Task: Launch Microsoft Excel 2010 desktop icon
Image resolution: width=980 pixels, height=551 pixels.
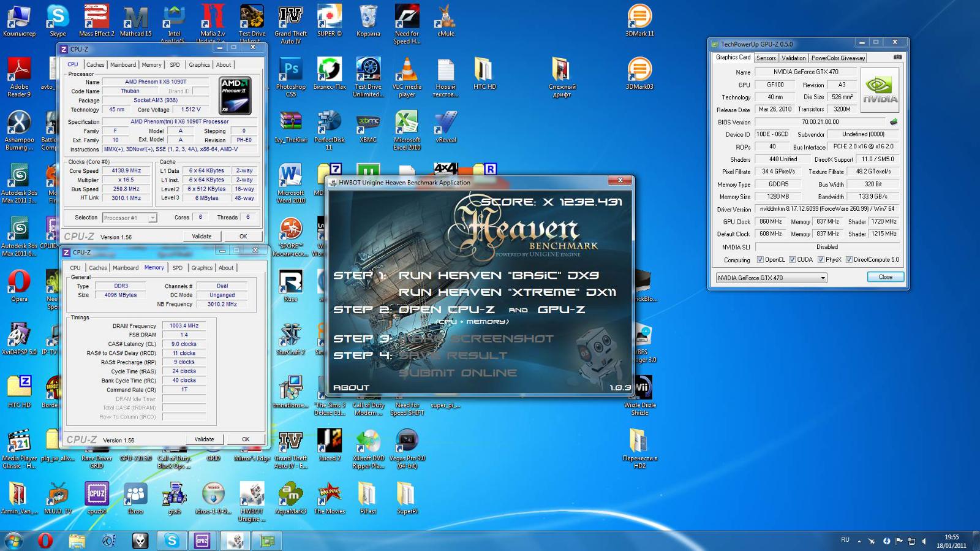Action: click(407, 130)
